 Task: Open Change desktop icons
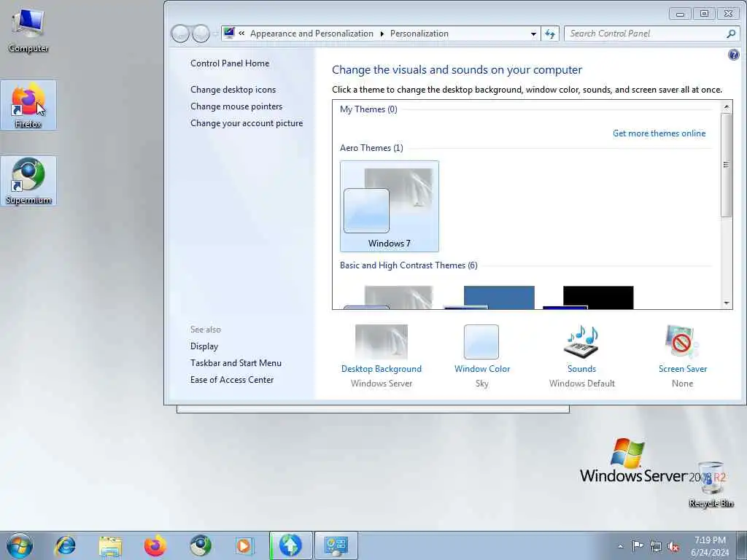[233, 90]
